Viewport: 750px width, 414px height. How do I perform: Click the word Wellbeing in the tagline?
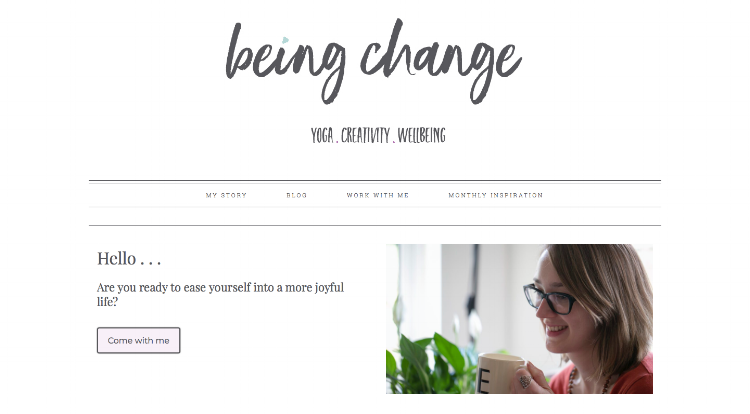(421, 135)
